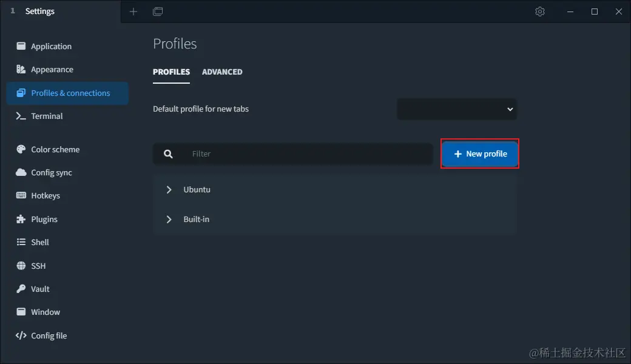This screenshot has height=364, width=631.
Task: Open Plugins settings label
Action: point(44,219)
